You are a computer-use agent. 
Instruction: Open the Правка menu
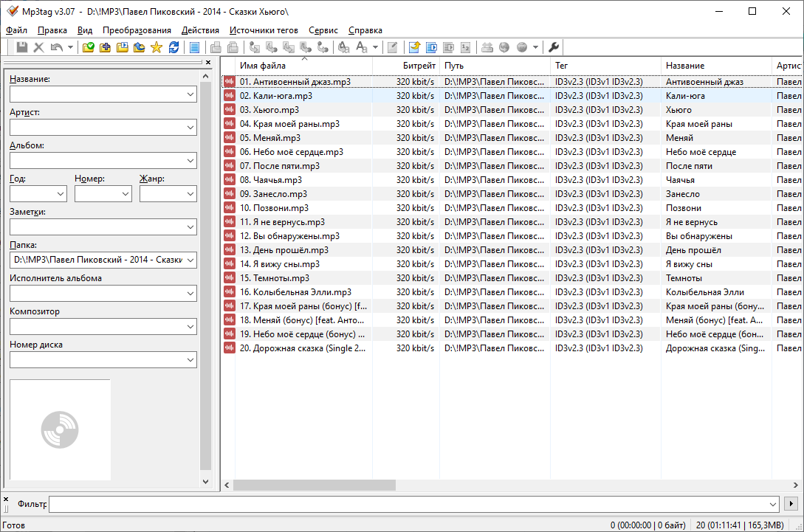tap(52, 30)
